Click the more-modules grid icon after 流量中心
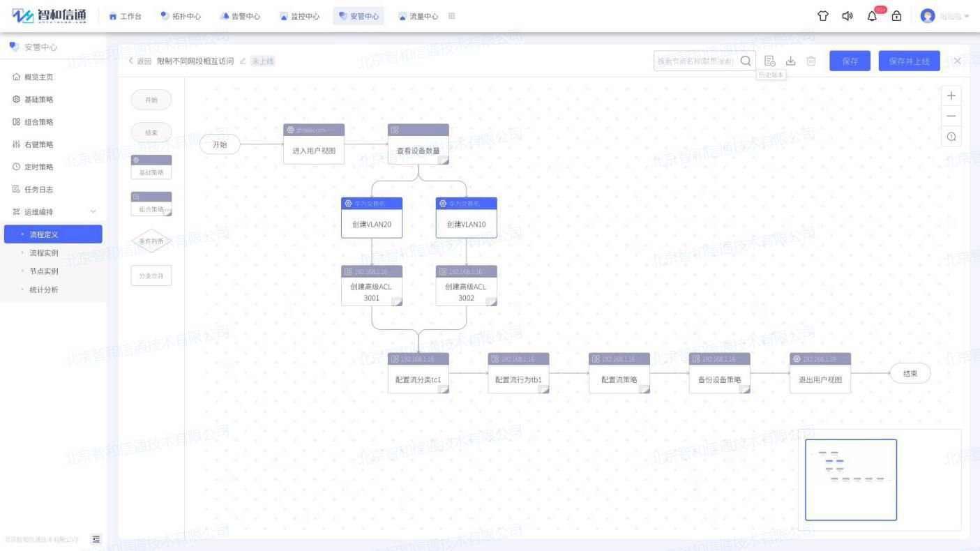Viewport: 980px width, 551px height. pos(452,16)
